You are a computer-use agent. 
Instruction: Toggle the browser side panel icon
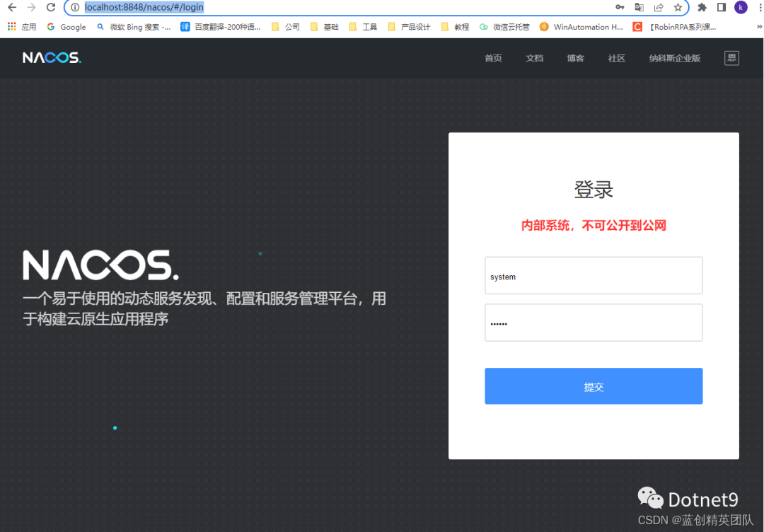(x=722, y=7)
